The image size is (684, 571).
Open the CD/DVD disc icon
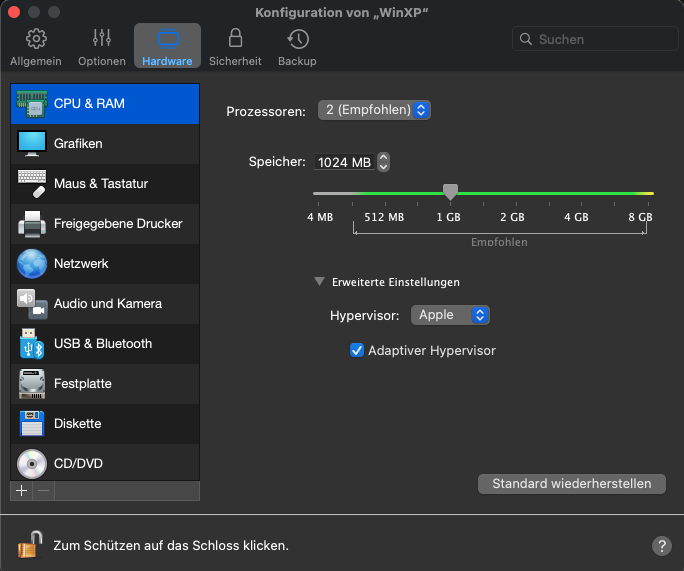[x=32, y=463]
